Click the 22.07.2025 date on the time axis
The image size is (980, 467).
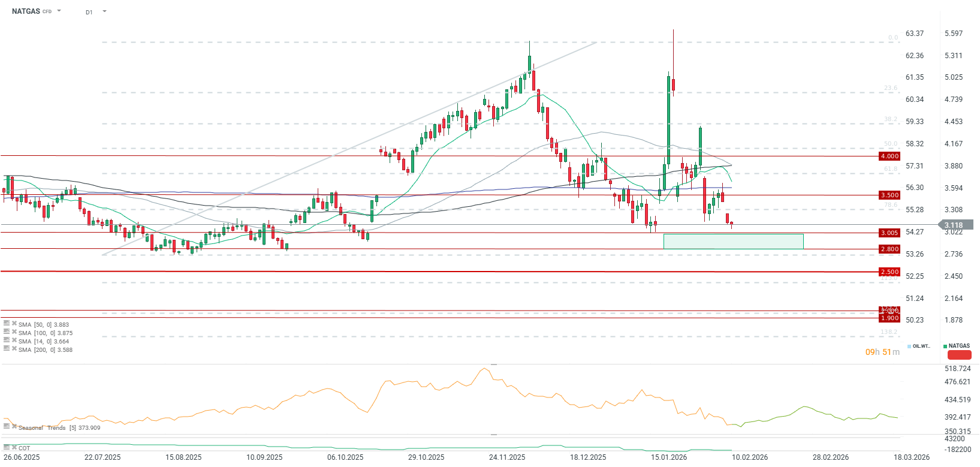tap(102, 457)
